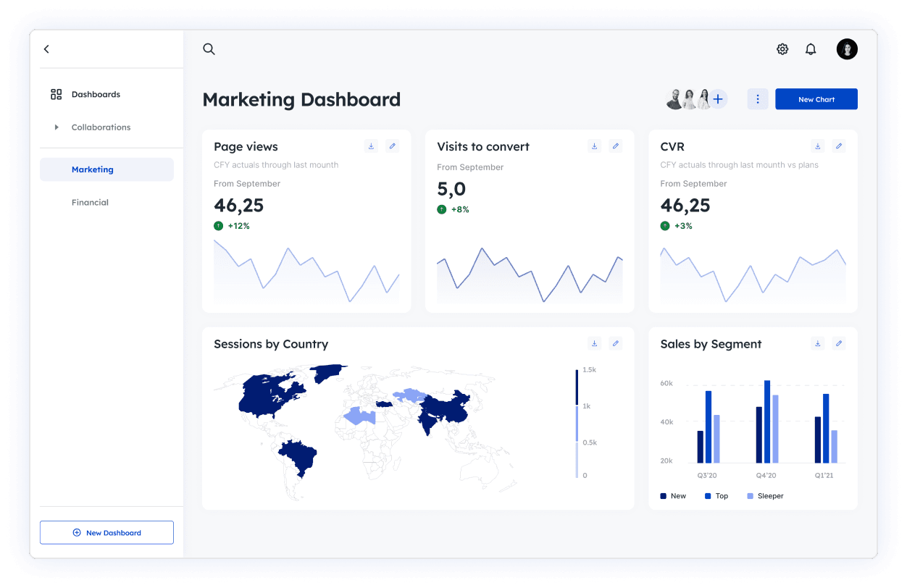The height and width of the screenshot is (588, 907).
Task: Click the back arrow in the sidebar
Action: (46, 49)
